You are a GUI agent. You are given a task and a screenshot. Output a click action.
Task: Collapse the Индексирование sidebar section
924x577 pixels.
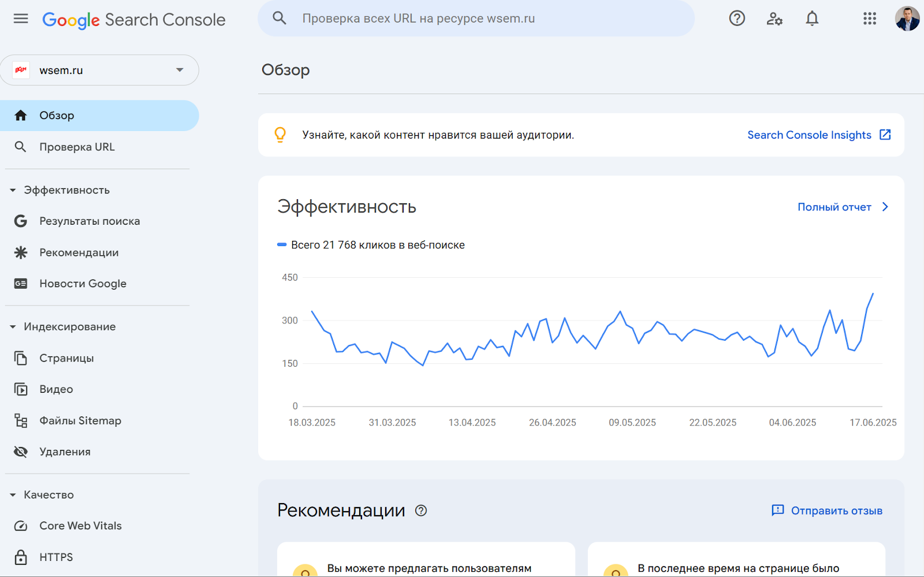tap(13, 327)
